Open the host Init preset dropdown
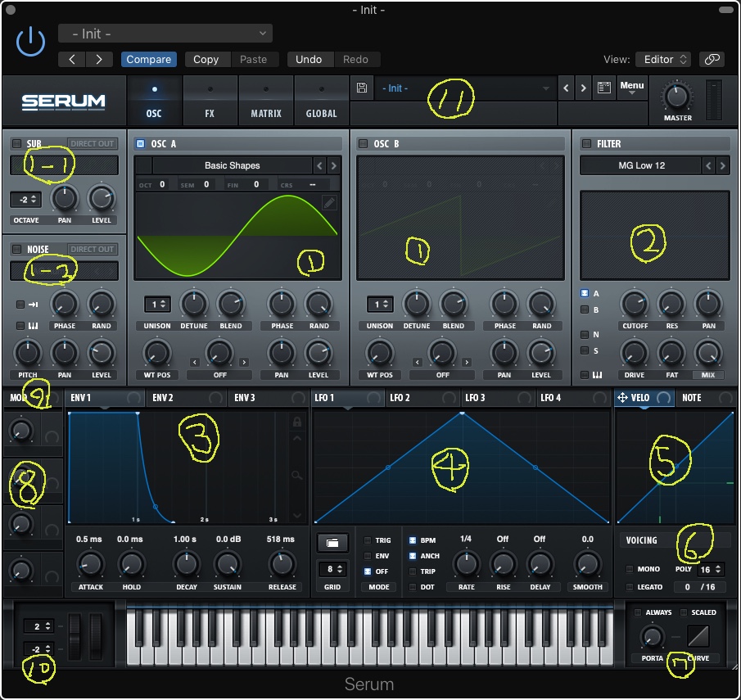This screenshot has width=741, height=700. (x=165, y=34)
